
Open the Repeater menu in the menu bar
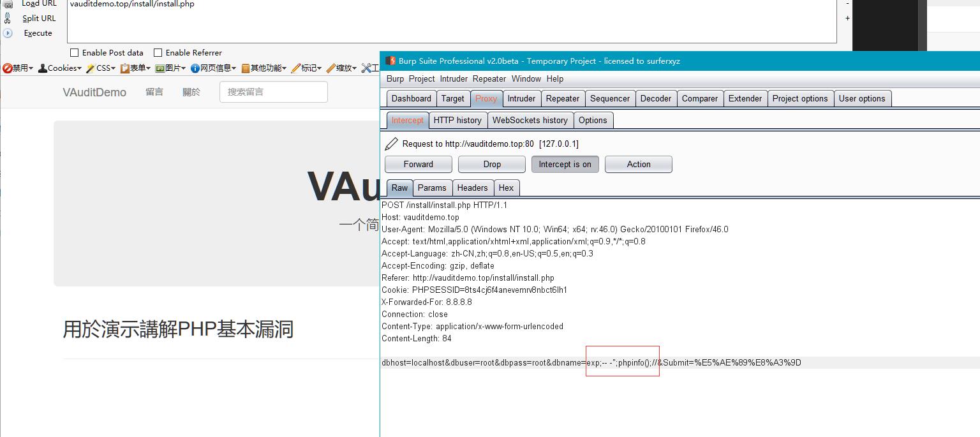pyautogui.click(x=489, y=79)
